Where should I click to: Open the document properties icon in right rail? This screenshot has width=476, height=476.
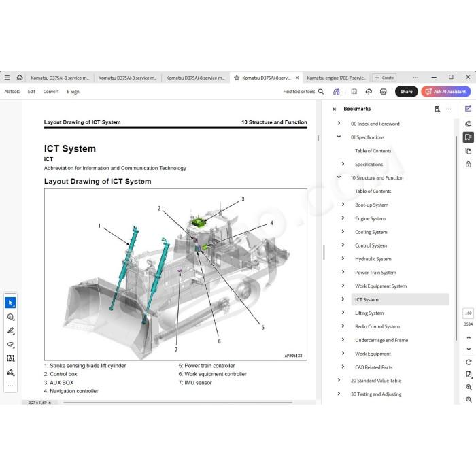(469, 375)
